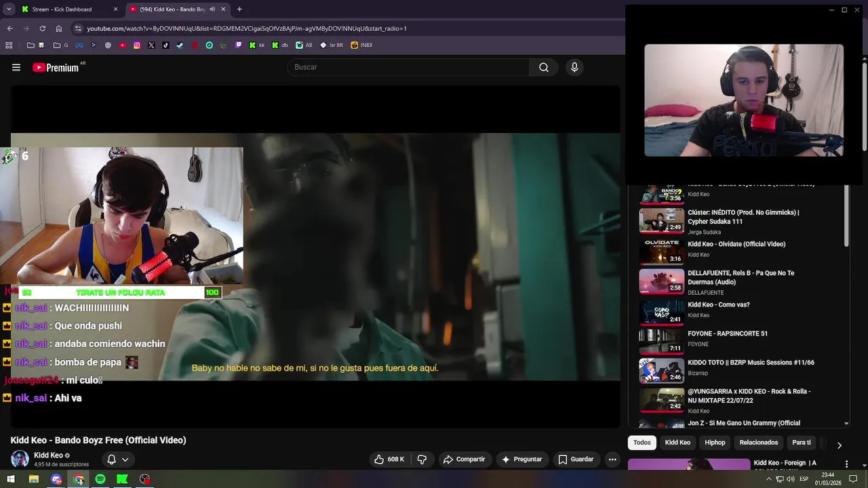The image size is (868, 488).
Task: Open the Kick 'kk' bookmark
Action: point(257,45)
